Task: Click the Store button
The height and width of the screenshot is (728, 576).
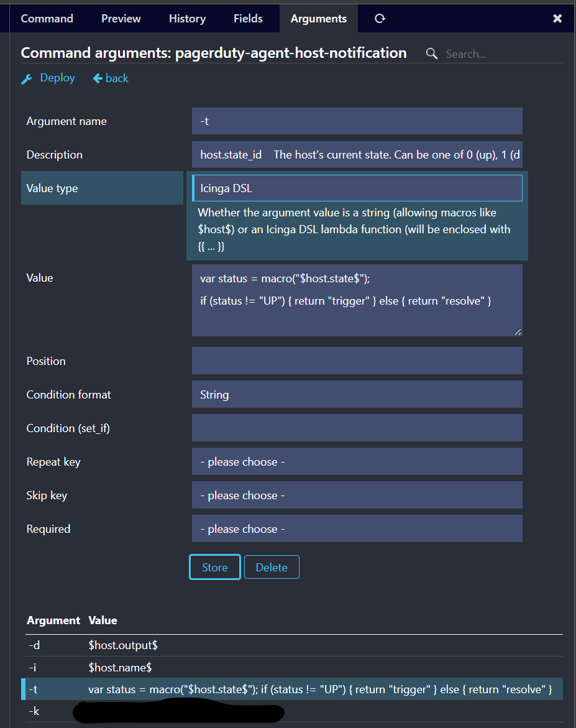Action: pyautogui.click(x=215, y=567)
